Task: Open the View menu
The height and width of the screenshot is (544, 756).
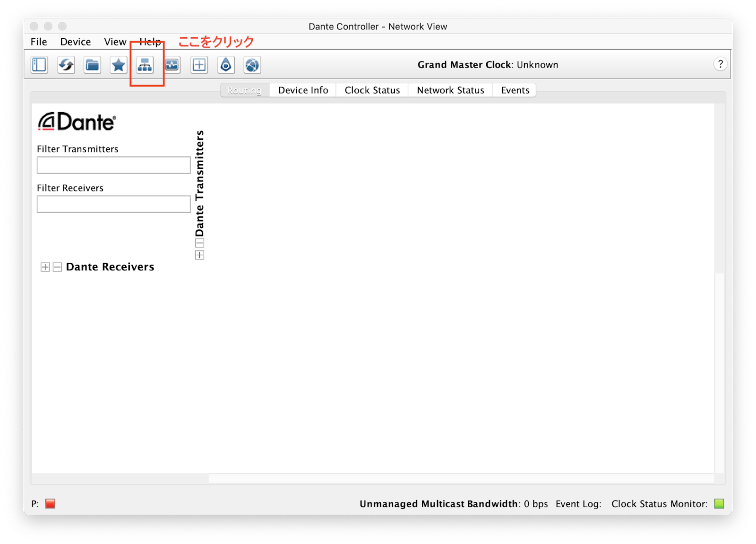Action: [115, 42]
